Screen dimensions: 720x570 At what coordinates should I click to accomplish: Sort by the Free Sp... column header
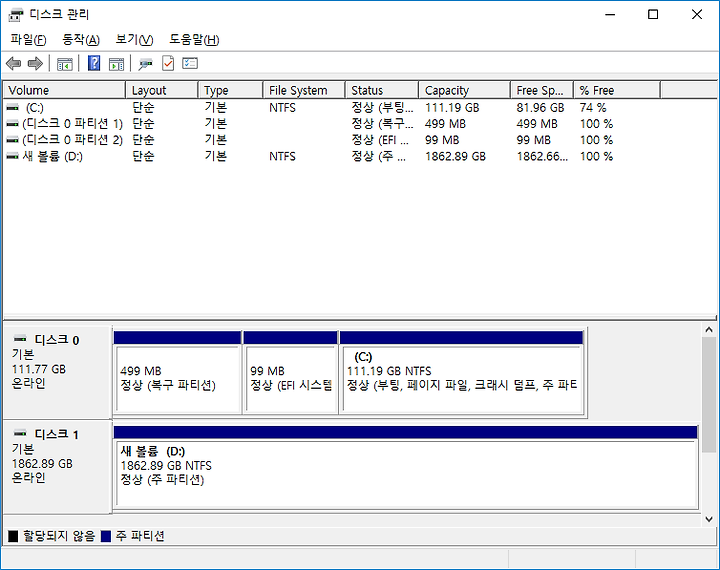542,90
